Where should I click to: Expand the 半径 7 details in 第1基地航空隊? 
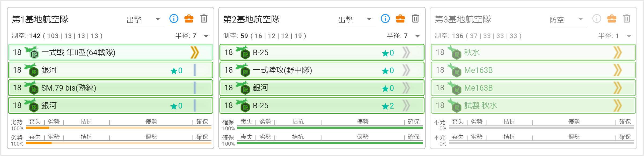click(206, 36)
